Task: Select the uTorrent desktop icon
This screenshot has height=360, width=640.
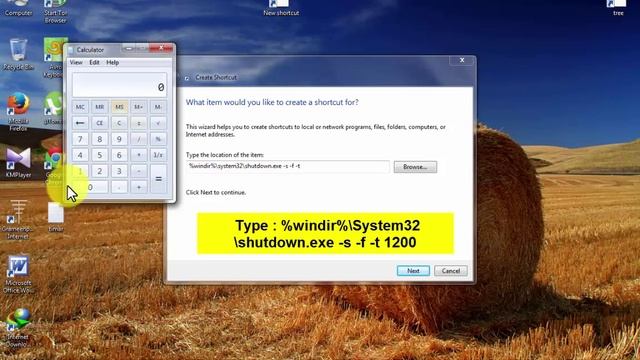Action: tap(54, 108)
